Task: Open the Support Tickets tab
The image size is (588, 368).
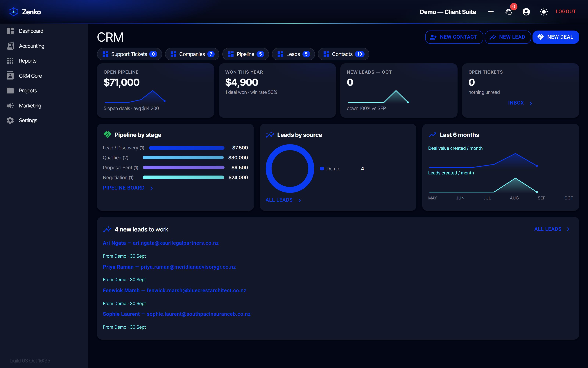Action: [130, 54]
